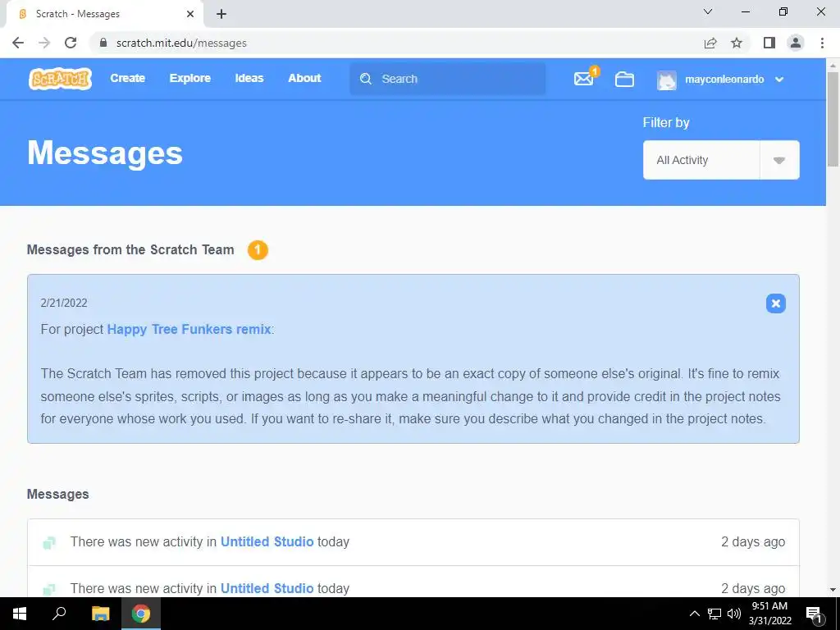
Task: Click the Scratch logo
Action: click(x=60, y=79)
